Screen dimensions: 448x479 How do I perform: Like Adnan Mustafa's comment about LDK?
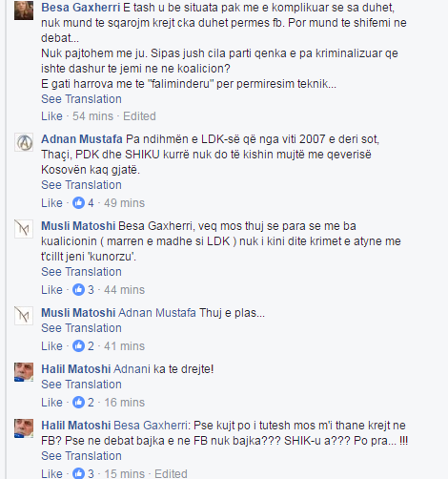click(x=51, y=203)
